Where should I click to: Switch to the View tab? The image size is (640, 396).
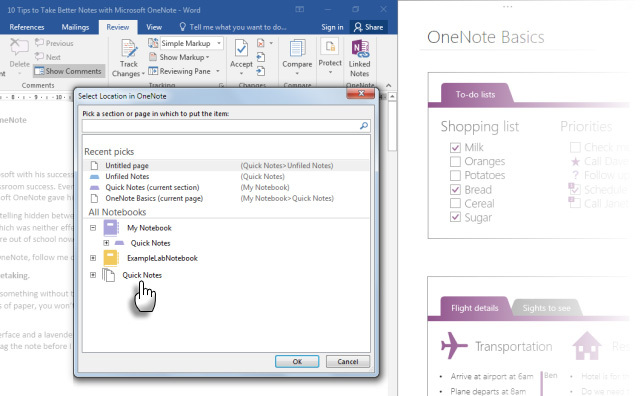coord(154,27)
